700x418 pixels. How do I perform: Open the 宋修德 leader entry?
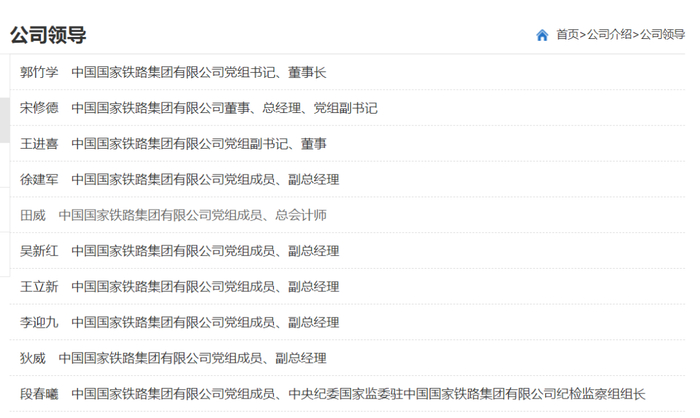(199, 108)
